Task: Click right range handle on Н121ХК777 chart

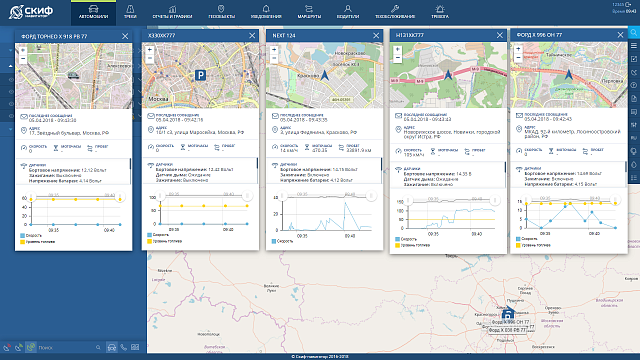Action: click(495, 200)
